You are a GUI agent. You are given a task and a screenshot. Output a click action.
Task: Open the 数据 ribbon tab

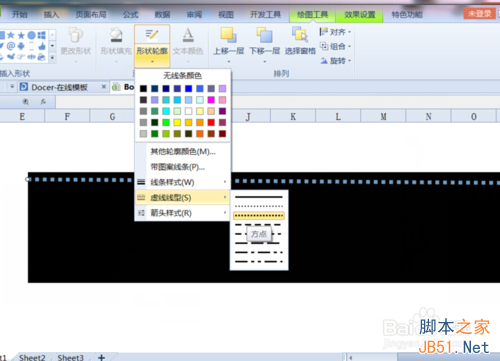tap(162, 14)
